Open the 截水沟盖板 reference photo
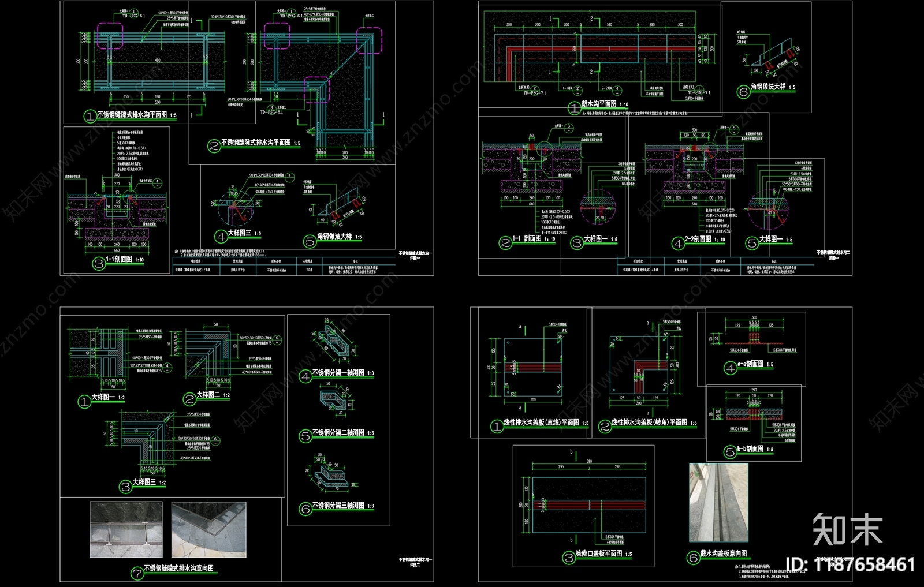Viewport: 924px width, 587px height. [718, 503]
